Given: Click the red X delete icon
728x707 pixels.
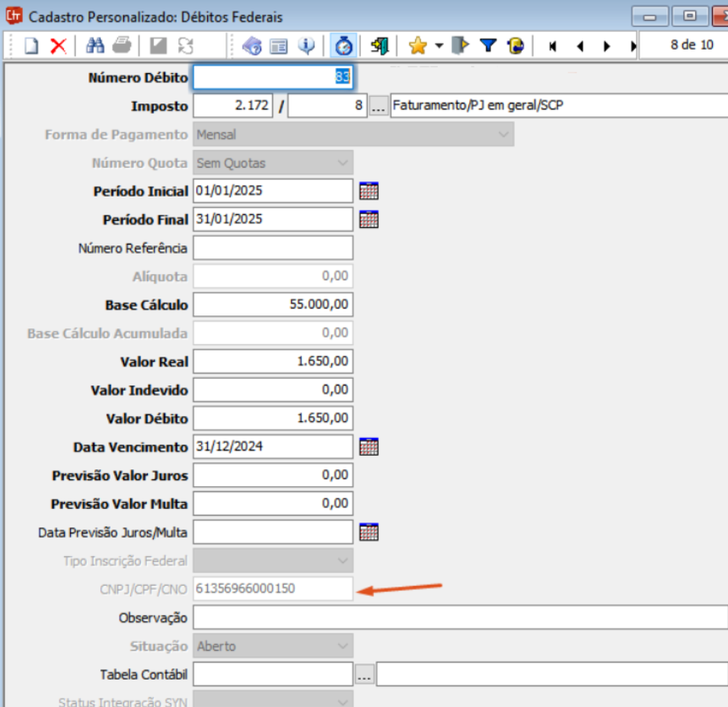Looking at the screenshot, I should [x=58, y=46].
